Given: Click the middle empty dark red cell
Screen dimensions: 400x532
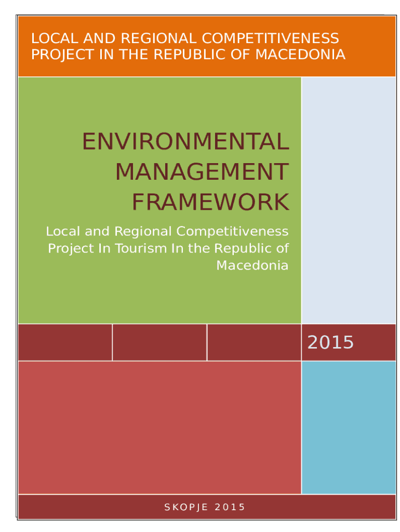Looking at the screenshot, I should (x=159, y=342).
